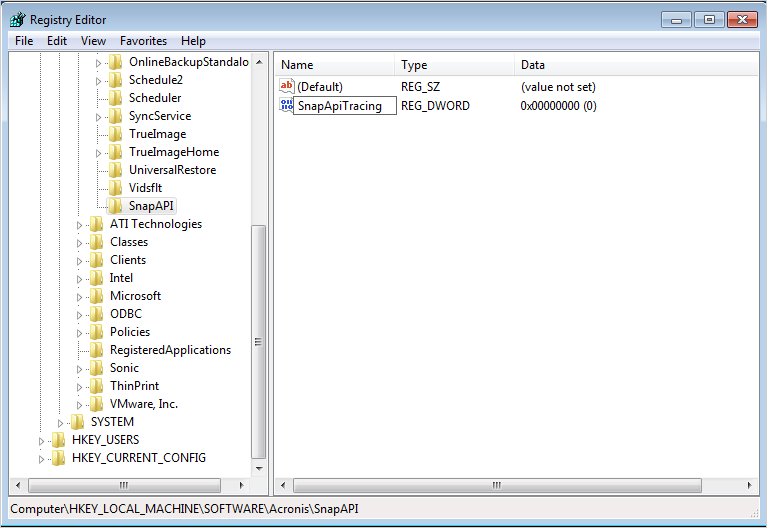
Task: Click tree pane scroll down arrow
Action: pos(259,468)
